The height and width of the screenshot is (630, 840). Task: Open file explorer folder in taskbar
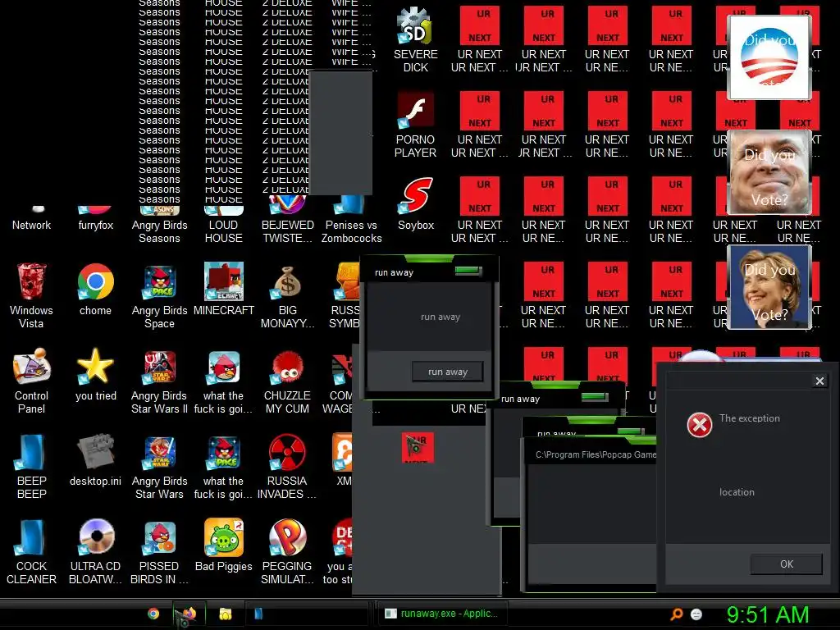[226, 614]
